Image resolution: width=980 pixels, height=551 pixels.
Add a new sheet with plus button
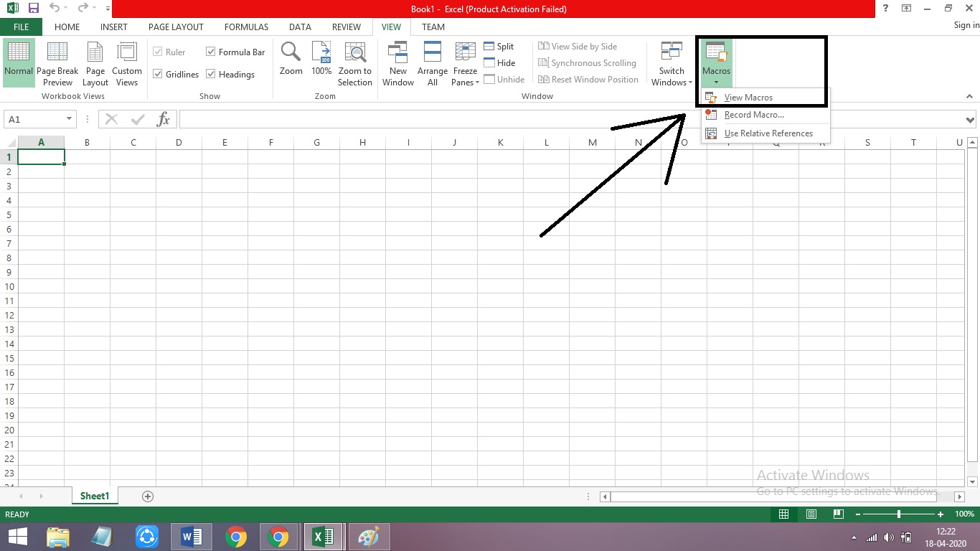[148, 496]
